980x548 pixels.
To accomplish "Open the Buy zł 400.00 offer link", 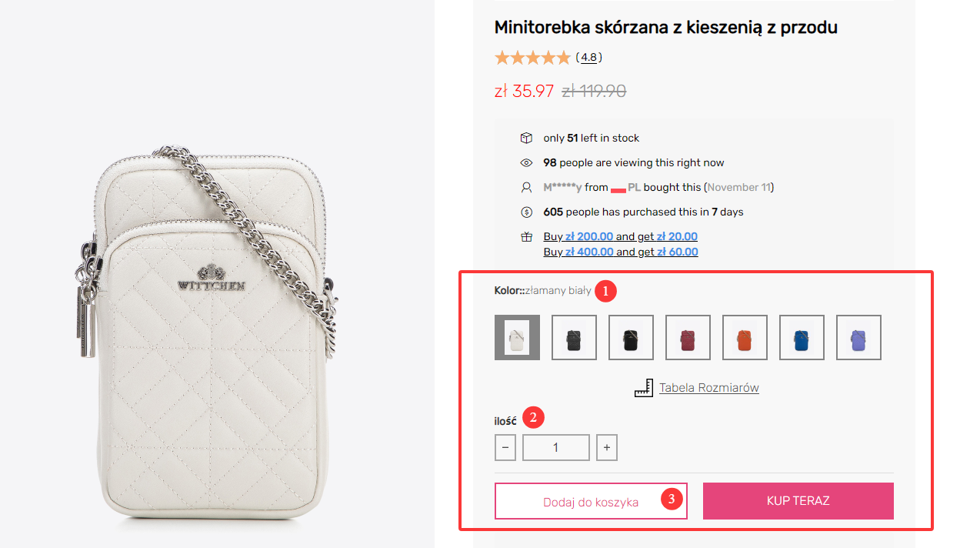I will (620, 252).
